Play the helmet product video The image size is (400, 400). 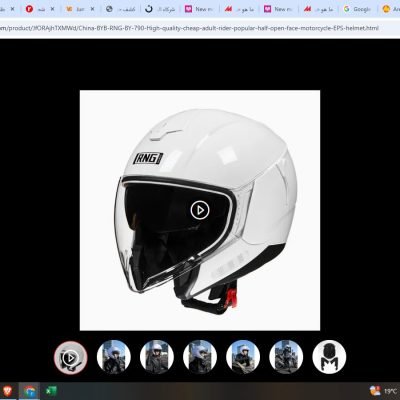pos(200,210)
